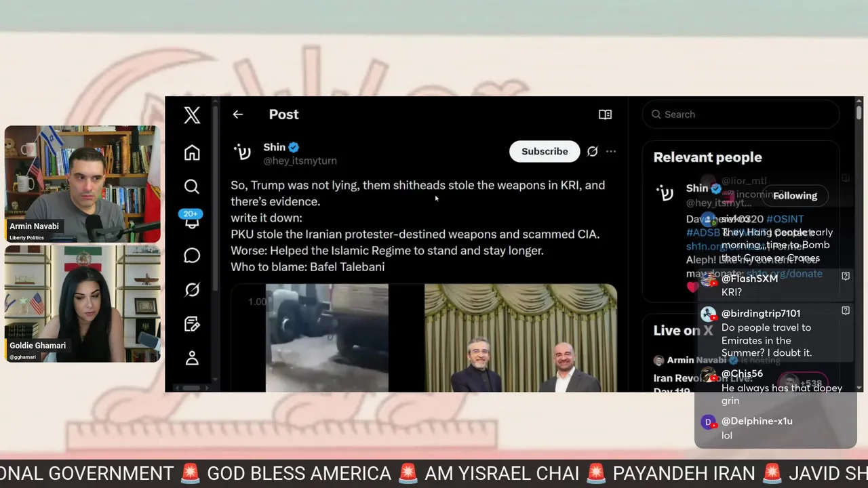Open Shin's name on the post header
Image resolution: width=868 pixels, height=488 pixels.
(x=274, y=147)
